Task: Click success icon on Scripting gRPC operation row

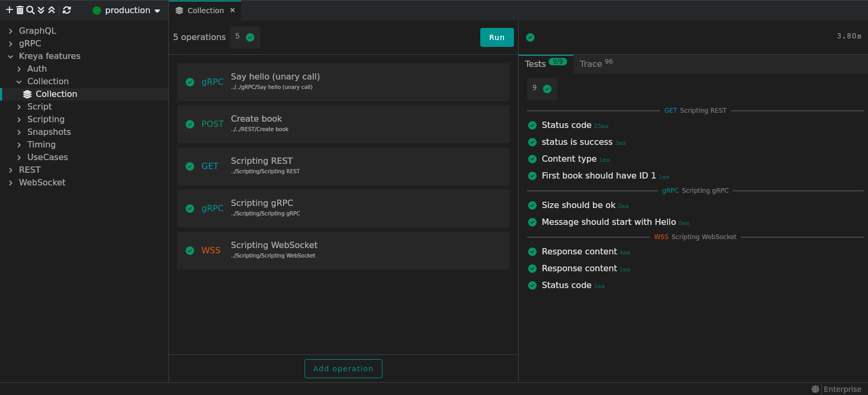Action: pyautogui.click(x=190, y=209)
